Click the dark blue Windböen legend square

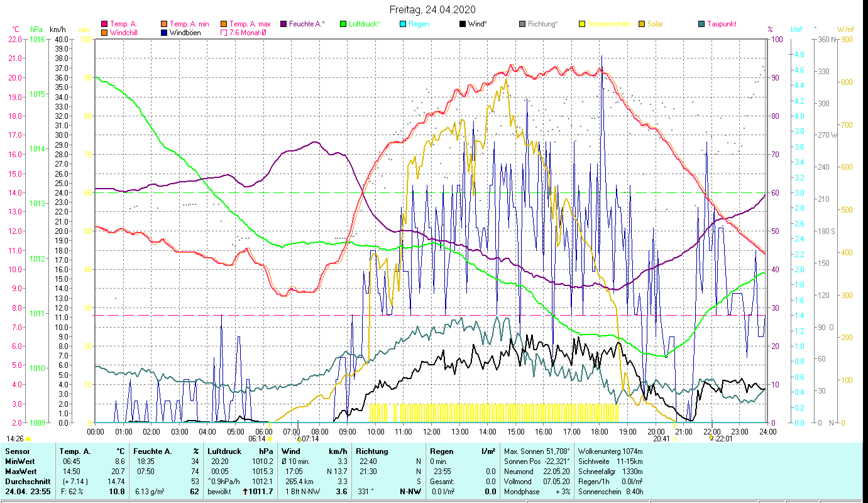[x=165, y=33]
